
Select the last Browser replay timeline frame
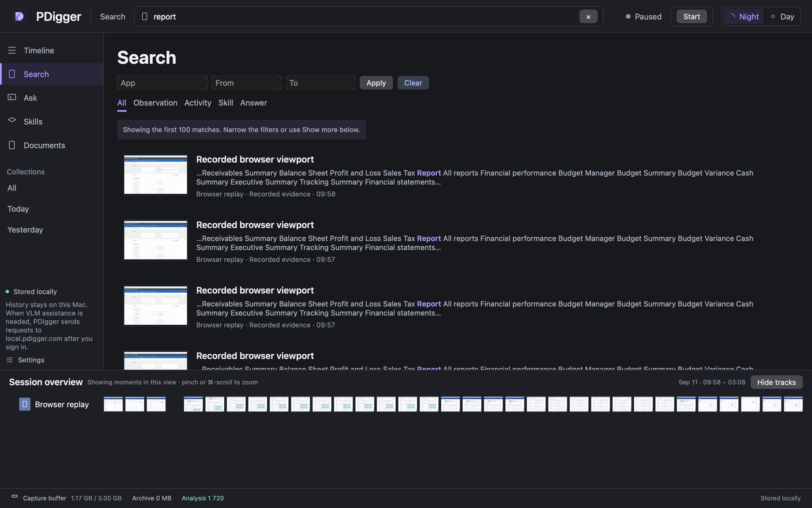pyautogui.click(x=793, y=404)
